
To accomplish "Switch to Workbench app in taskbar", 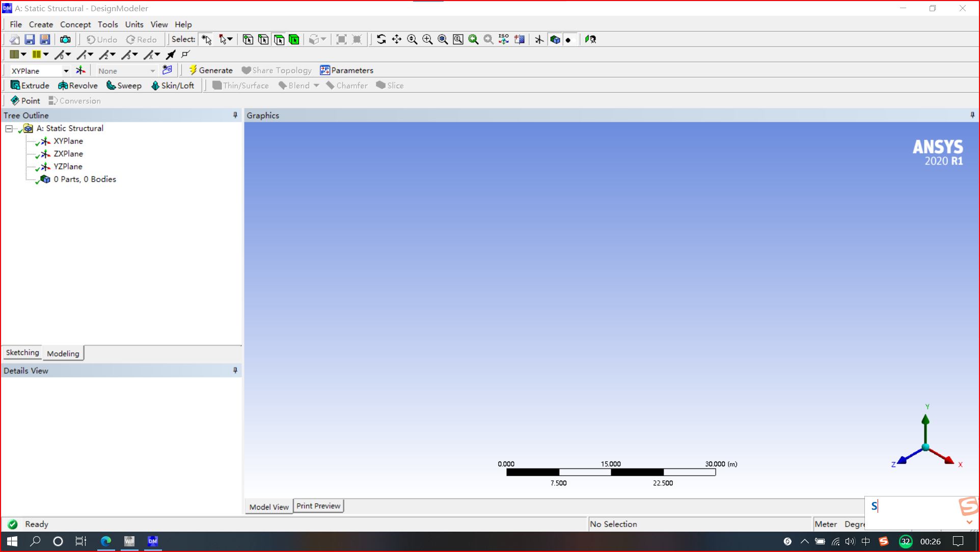I will pos(129,541).
